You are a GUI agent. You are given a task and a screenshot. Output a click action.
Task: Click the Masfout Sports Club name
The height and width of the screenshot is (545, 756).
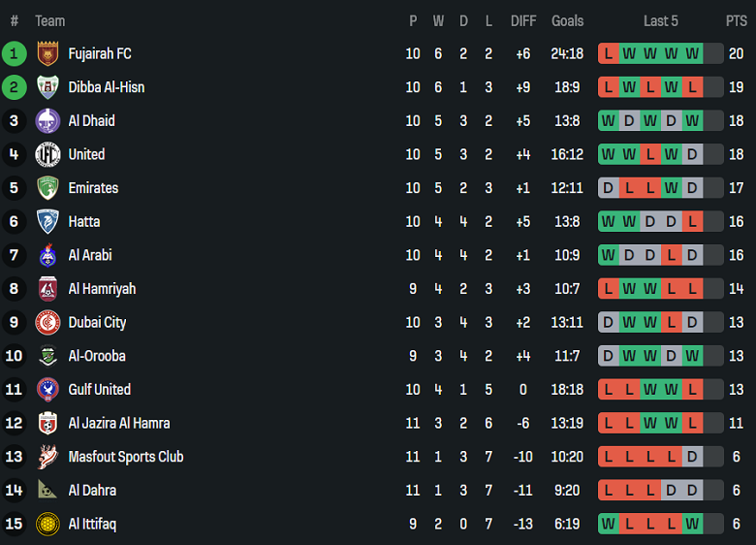pyautogui.click(x=126, y=457)
